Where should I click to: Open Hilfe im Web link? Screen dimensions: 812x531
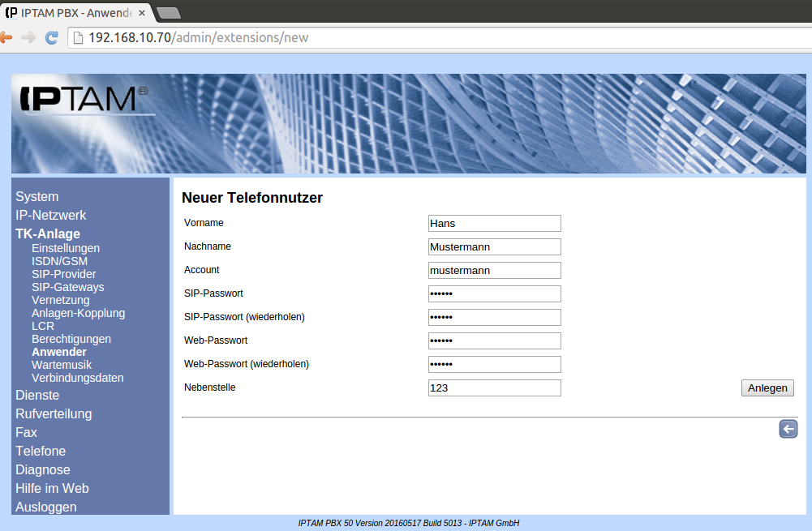click(52, 488)
